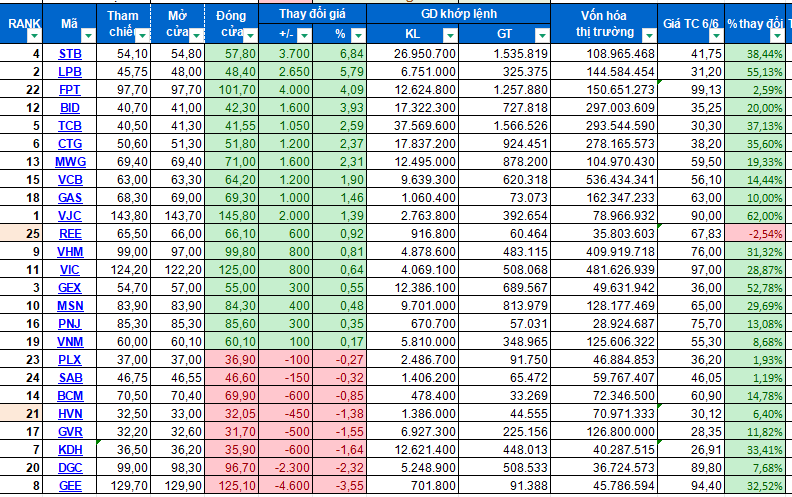Open the GVR ticker link
This screenshot has width=792, height=497.
[70, 432]
